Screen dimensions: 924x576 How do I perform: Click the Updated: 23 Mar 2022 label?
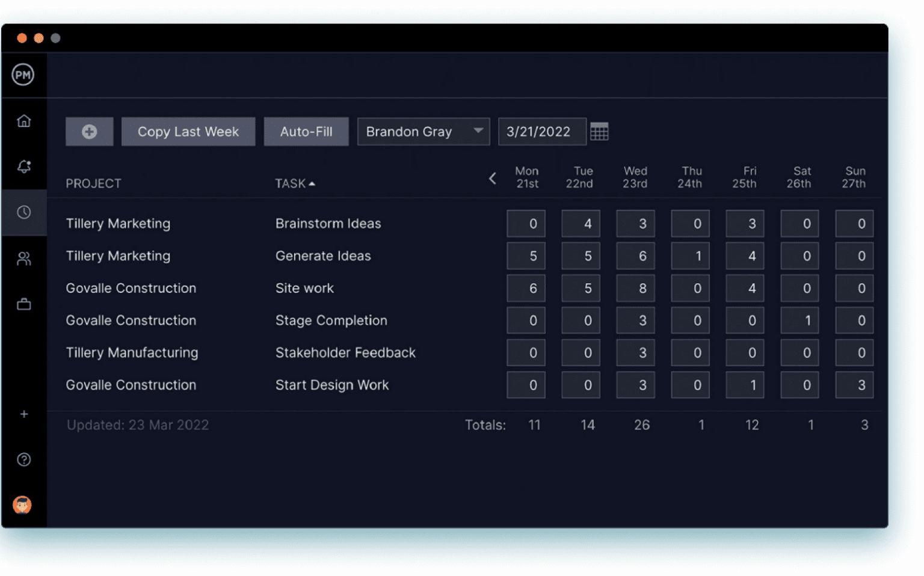(x=138, y=425)
